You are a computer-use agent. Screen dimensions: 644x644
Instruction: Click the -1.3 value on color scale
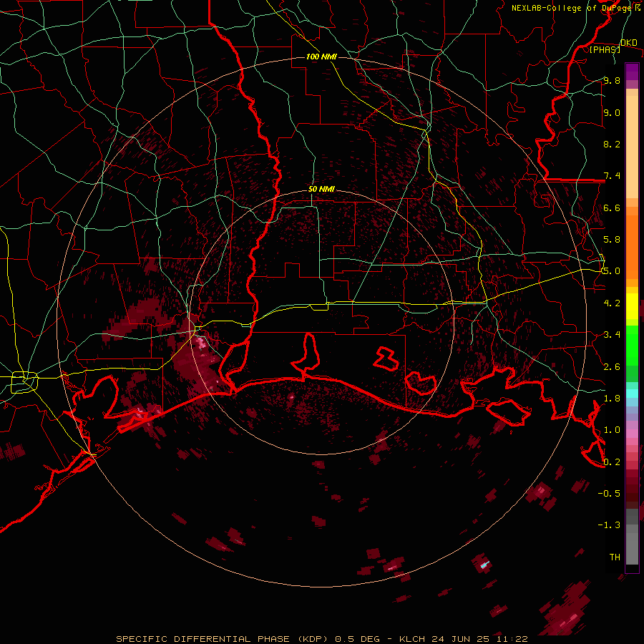tap(609, 525)
